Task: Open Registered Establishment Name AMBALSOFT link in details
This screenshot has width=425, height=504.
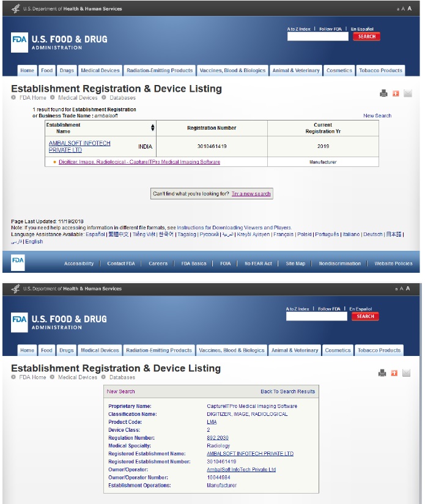Action: 250,453
